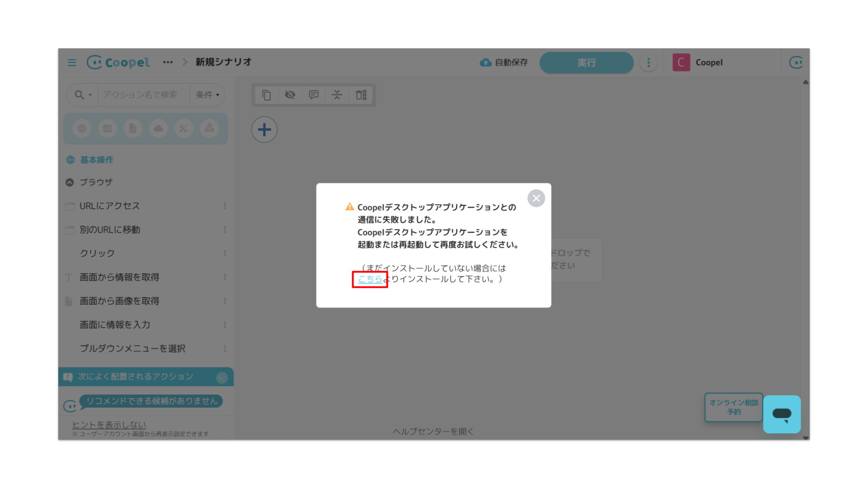Click the collapse-all toolbar icon
Viewport: 868px width, 488px height.
(x=337, y=95)
